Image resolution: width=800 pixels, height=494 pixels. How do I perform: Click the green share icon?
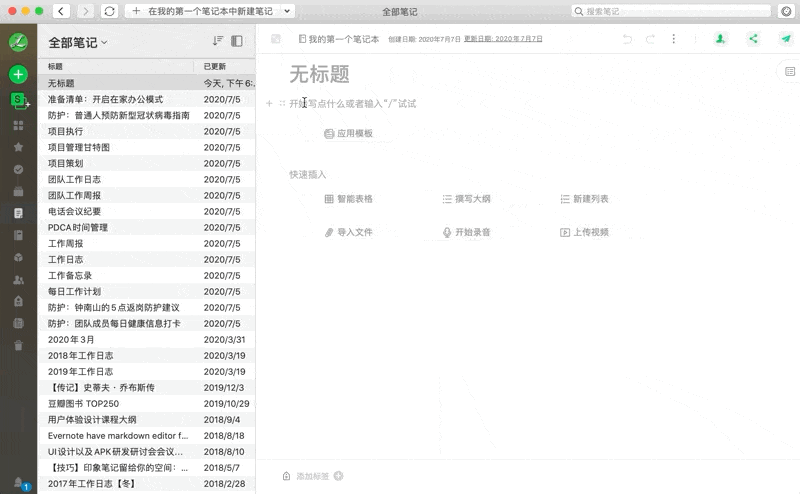click(753, 38)
